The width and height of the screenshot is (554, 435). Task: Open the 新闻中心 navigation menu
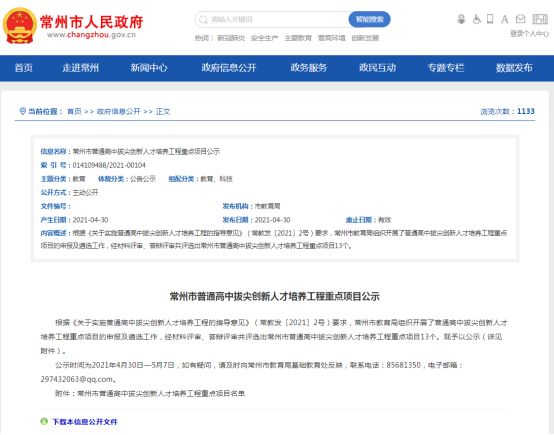pos(149,68)
